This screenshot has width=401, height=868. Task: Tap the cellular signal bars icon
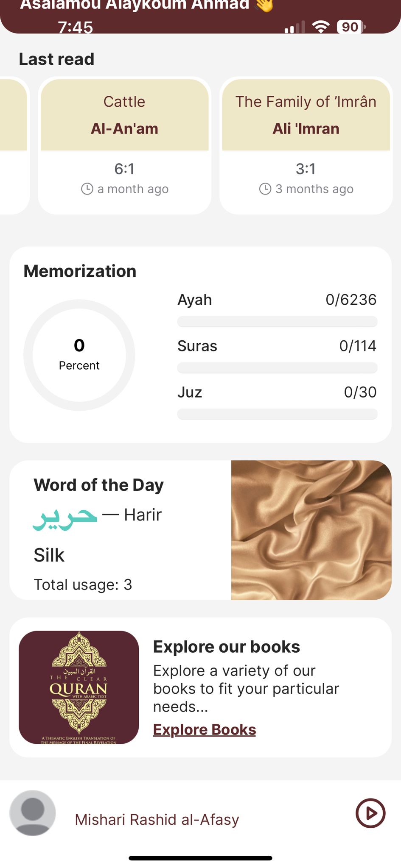295,27
